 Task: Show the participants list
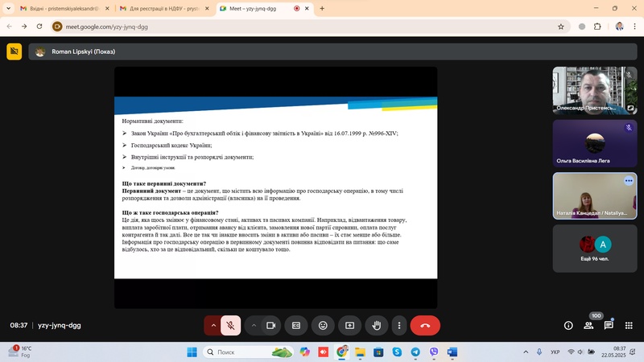[588, 326]
